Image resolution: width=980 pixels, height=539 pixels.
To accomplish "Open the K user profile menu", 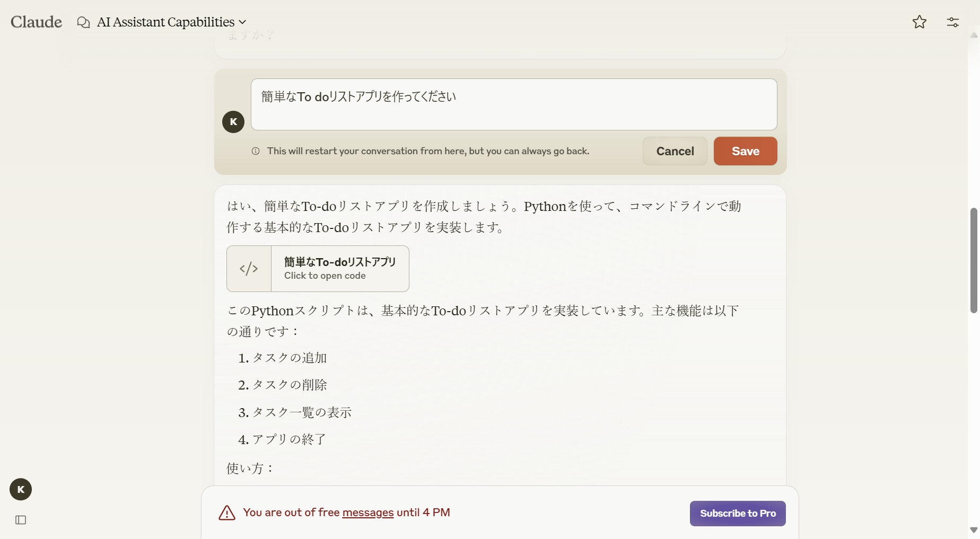I will (x=21, y=489).
